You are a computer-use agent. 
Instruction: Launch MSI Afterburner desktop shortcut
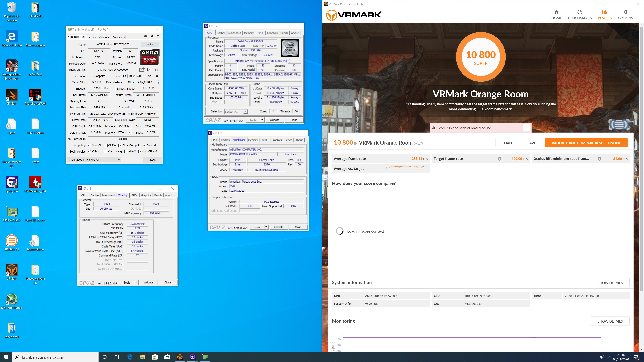coord(12,301)
